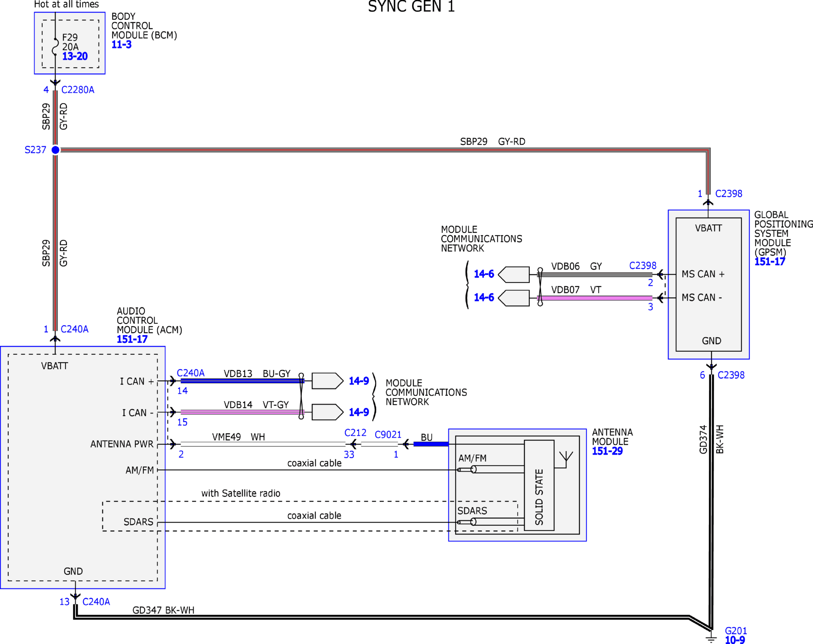Click the F29 fuse symbol in the BCM
813x644 pixels.
point(55,47)
